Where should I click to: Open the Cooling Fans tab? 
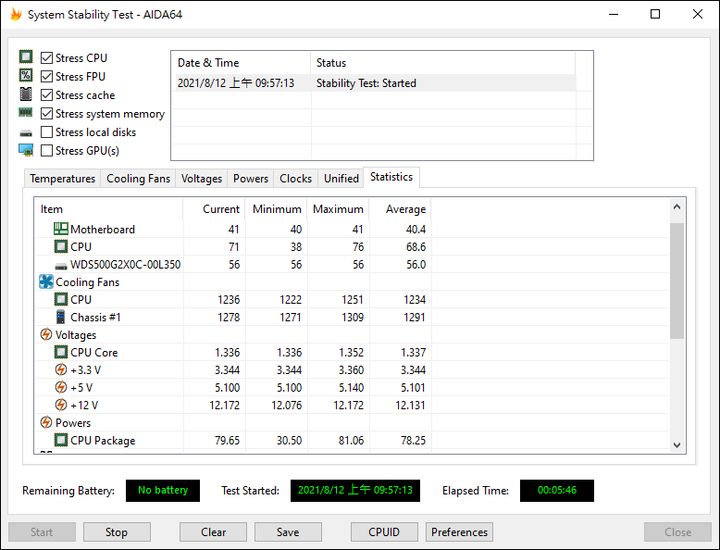[x=138, y=179]
